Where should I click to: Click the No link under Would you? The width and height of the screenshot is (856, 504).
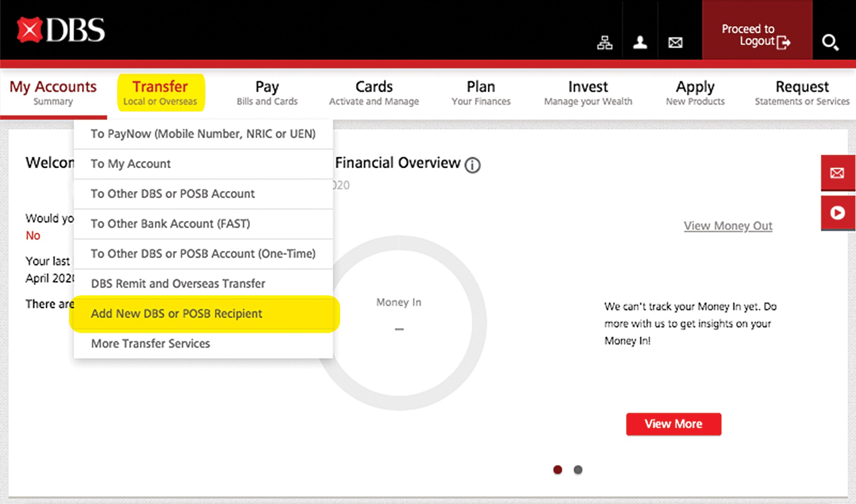tap(33, 235)
